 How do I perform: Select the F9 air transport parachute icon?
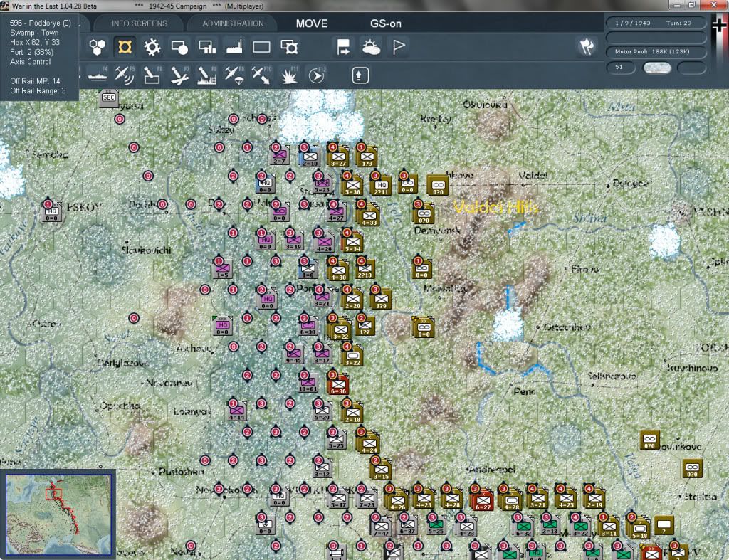(x=234, y=75)
